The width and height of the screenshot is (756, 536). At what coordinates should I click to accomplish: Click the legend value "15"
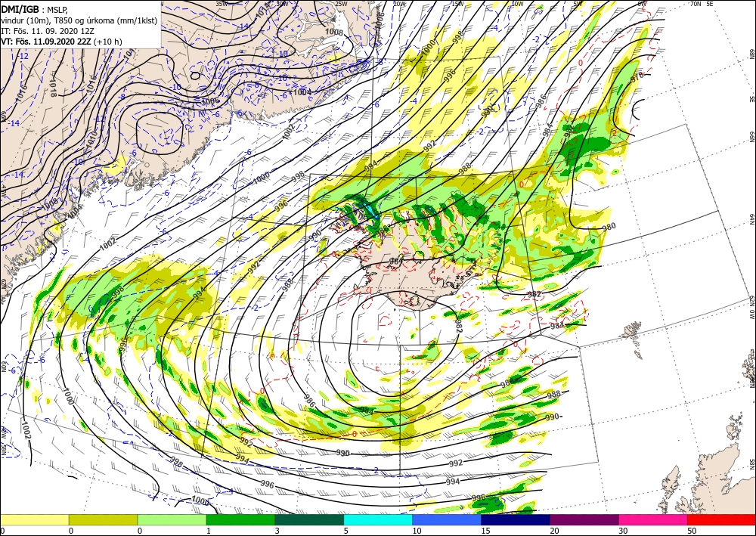click(485, 531)
